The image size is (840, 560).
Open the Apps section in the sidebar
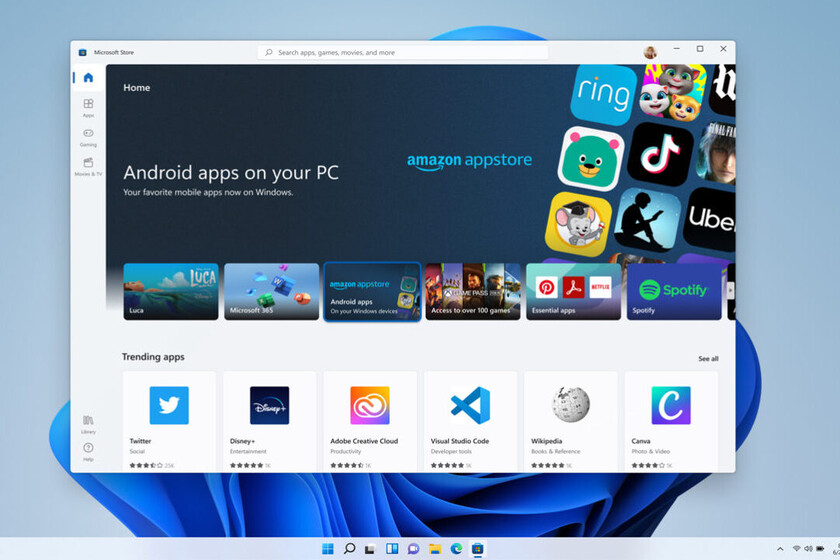click(x=88, y=107)
